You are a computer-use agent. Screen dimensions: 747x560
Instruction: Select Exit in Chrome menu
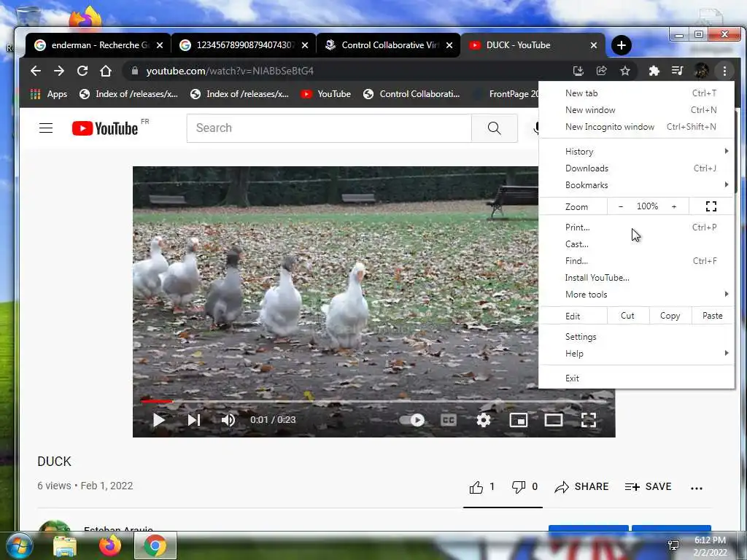(x=636, y=378)
